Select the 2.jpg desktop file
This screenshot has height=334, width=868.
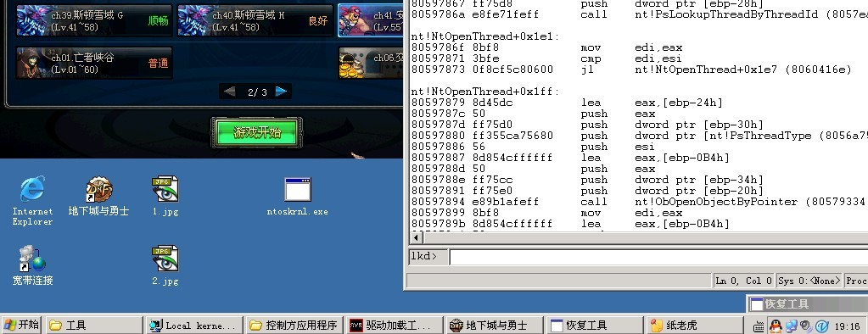[x=165, y=266]
